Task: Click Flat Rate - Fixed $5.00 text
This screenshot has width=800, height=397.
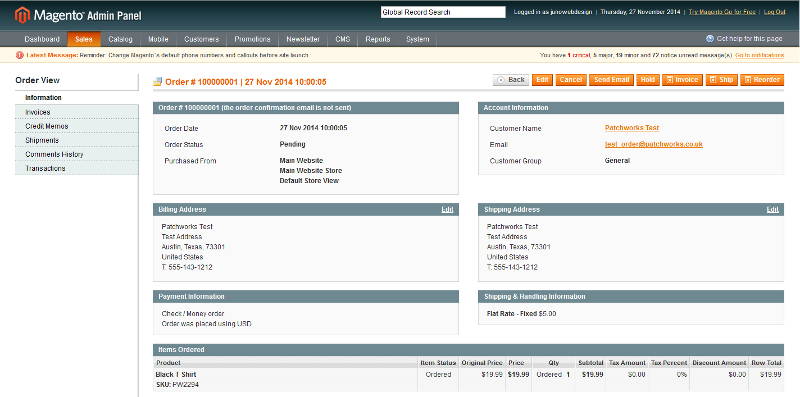Action: click(x=521, y=314)
